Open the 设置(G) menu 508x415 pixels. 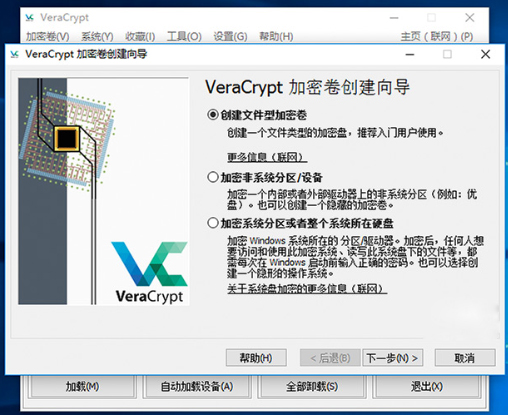[x=230, y=36]
